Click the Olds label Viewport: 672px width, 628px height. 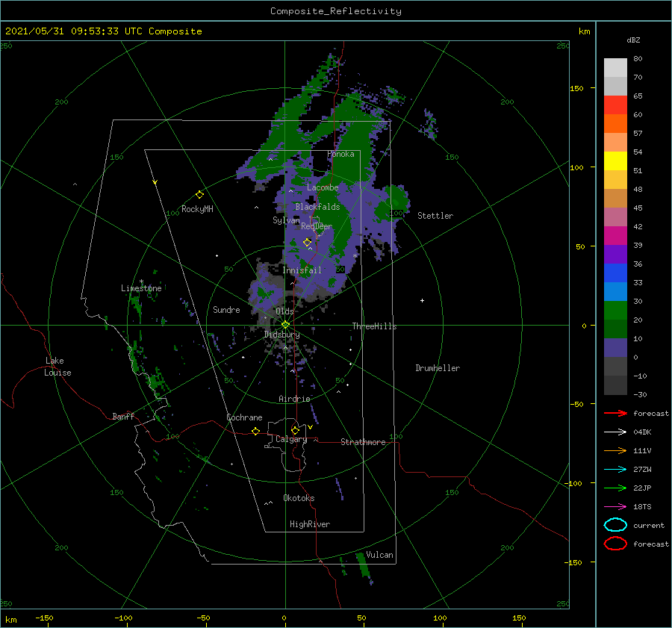point(284,311)
